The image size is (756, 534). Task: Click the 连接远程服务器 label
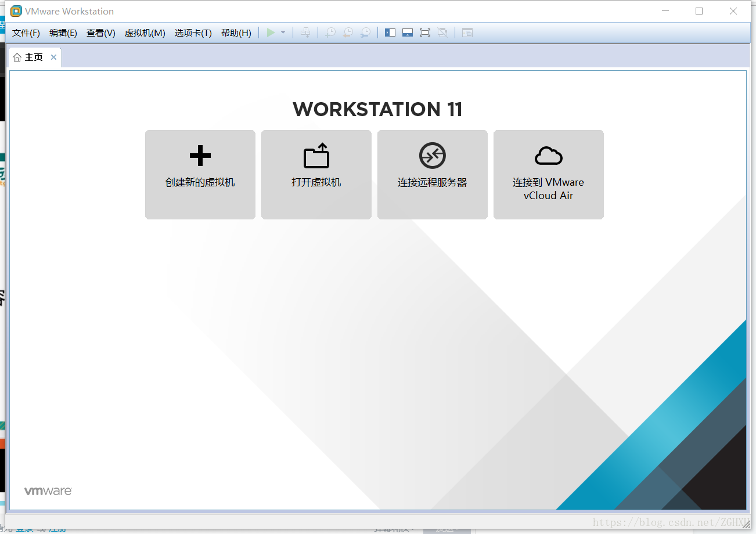(x=433, y=182)
